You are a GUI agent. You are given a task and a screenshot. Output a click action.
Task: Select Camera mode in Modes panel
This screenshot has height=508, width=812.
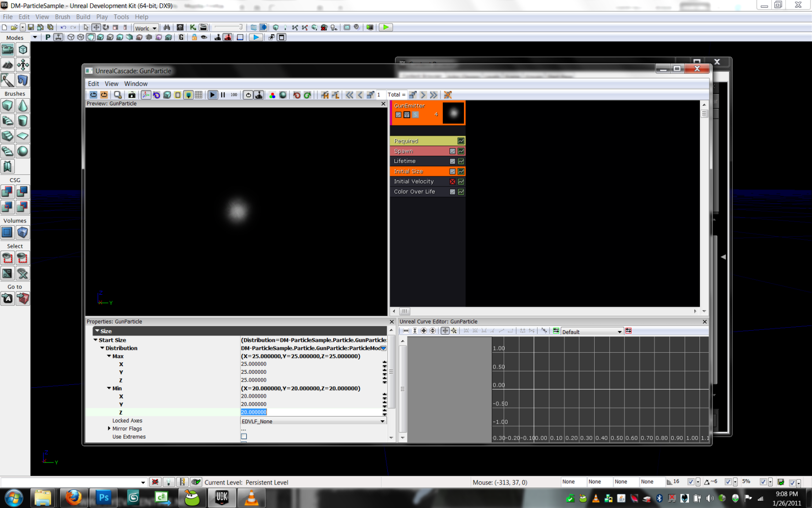(x=8, y=49)
